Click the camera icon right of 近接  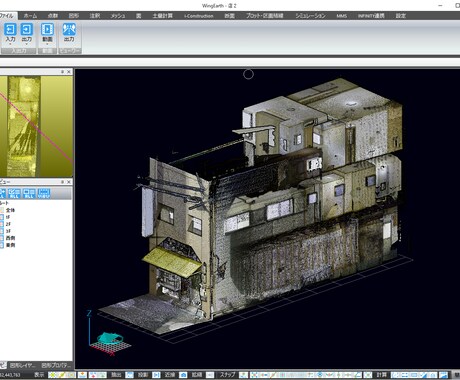click(183, 375)
